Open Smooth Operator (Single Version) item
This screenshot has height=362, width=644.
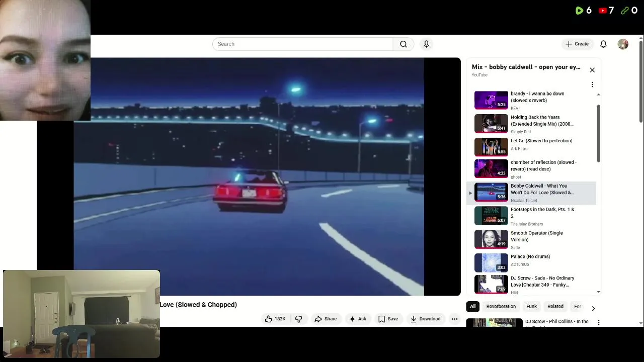[531, 239]
